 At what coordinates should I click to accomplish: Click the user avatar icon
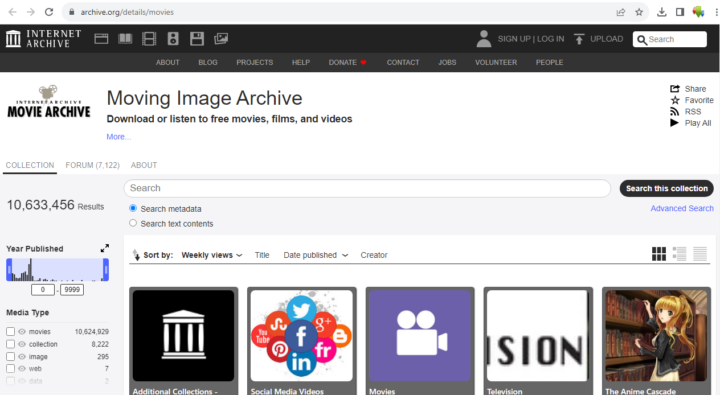point(484,39)
